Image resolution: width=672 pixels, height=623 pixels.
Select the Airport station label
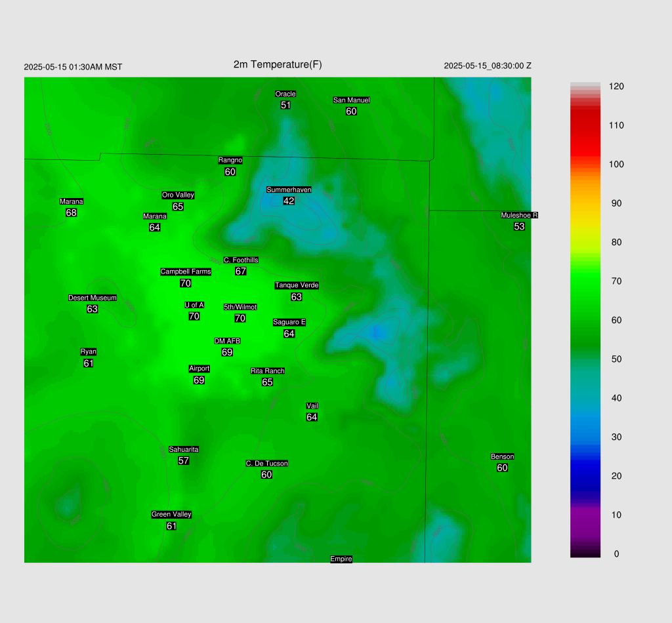point(199,369)
